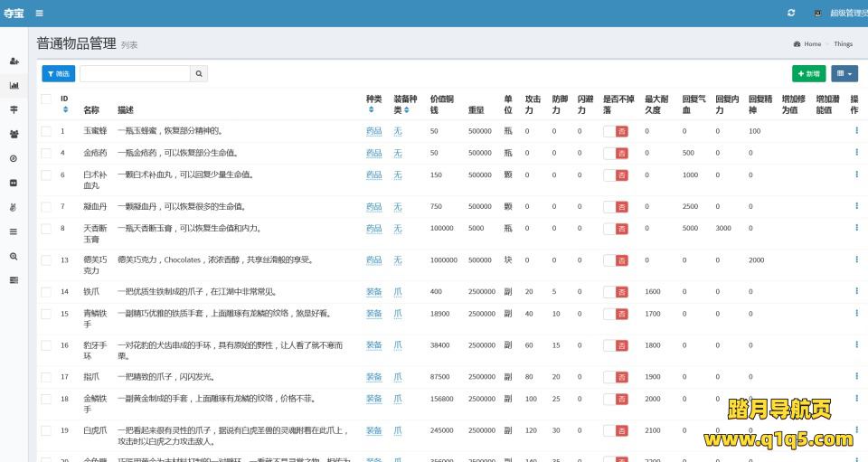Check the select-all header checkbox
The width and height of the screenshot is (868, 462).
point(46,99)
